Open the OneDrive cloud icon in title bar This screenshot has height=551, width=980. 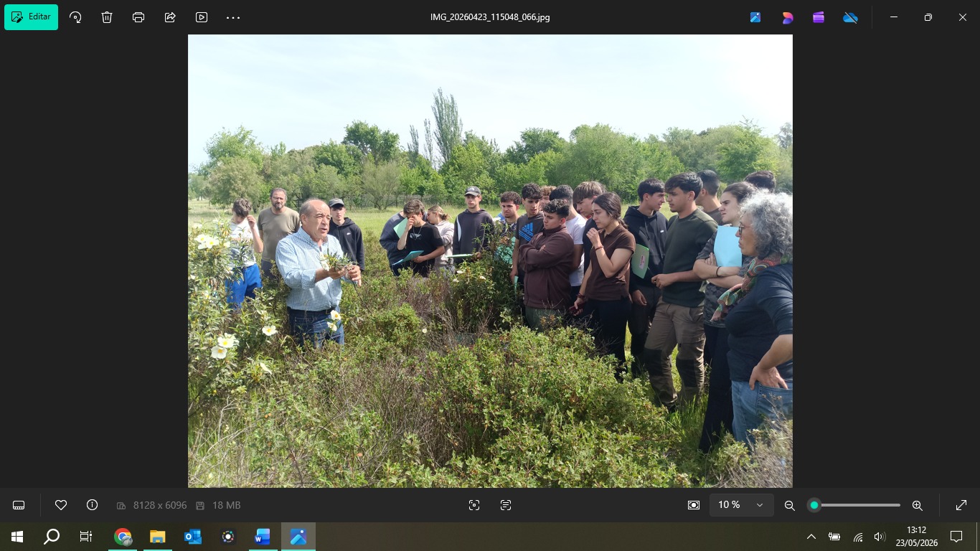click(850, 17)
